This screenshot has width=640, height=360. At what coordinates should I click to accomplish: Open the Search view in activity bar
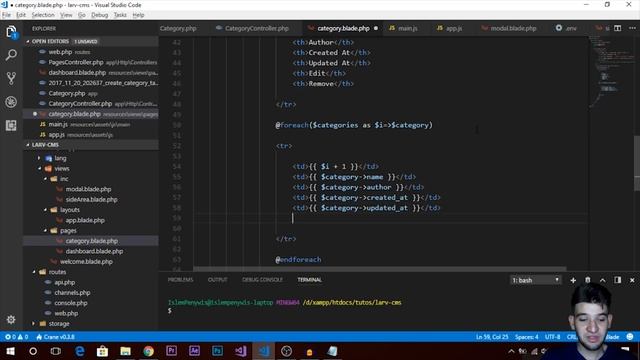click(11, 55)
